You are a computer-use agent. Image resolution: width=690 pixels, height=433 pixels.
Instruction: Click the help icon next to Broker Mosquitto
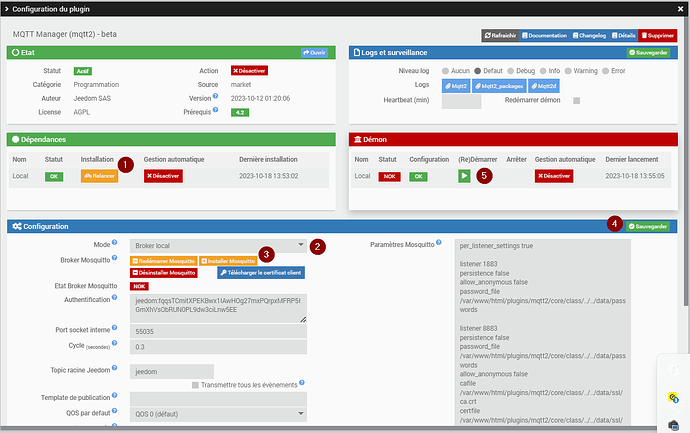[x=114, y=257]
